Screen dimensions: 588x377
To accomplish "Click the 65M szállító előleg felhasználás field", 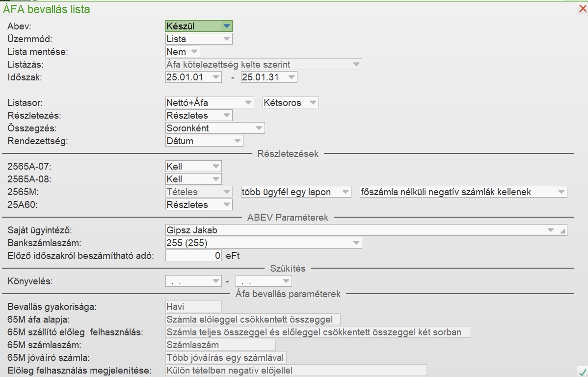I will [318, 332].
